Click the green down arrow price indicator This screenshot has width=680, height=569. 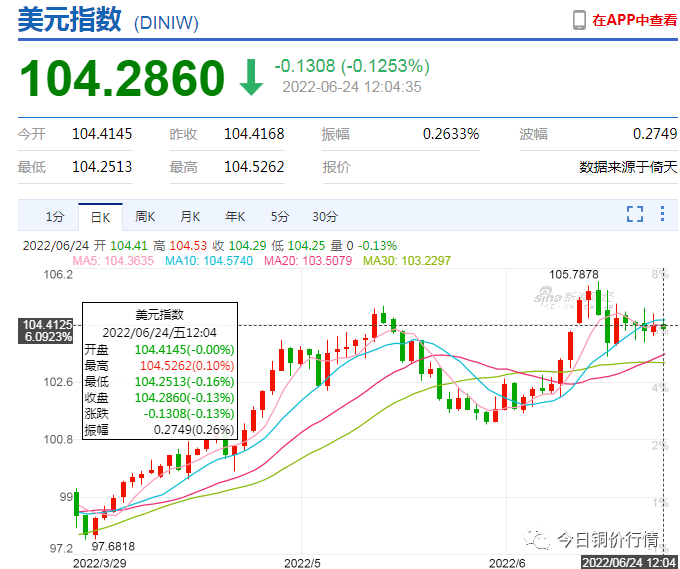251,77
